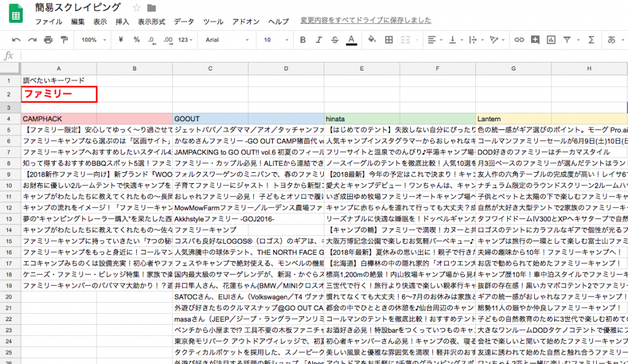Open horizontal align dropdown
The image size is (628, 364).
[435, 40]
